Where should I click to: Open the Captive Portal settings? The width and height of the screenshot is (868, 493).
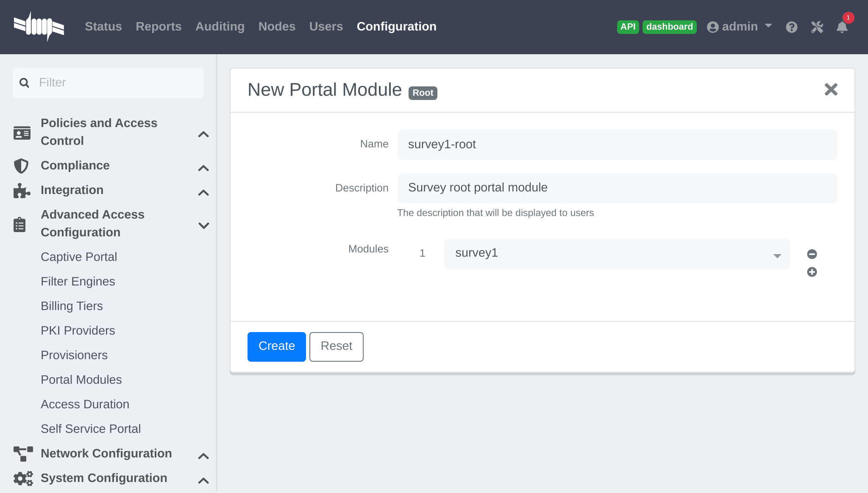(79, 257)
